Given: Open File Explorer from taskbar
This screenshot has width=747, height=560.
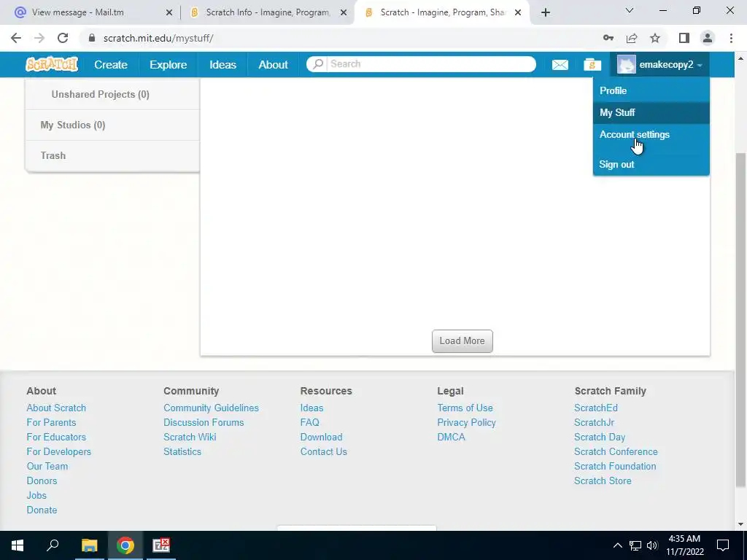Looking at the screenshot, I should pyautogui.click(x=89, y=545).
